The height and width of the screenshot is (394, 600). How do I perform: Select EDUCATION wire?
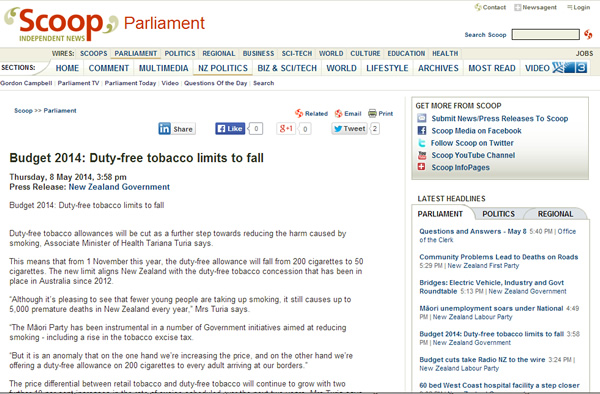[406, 53]
